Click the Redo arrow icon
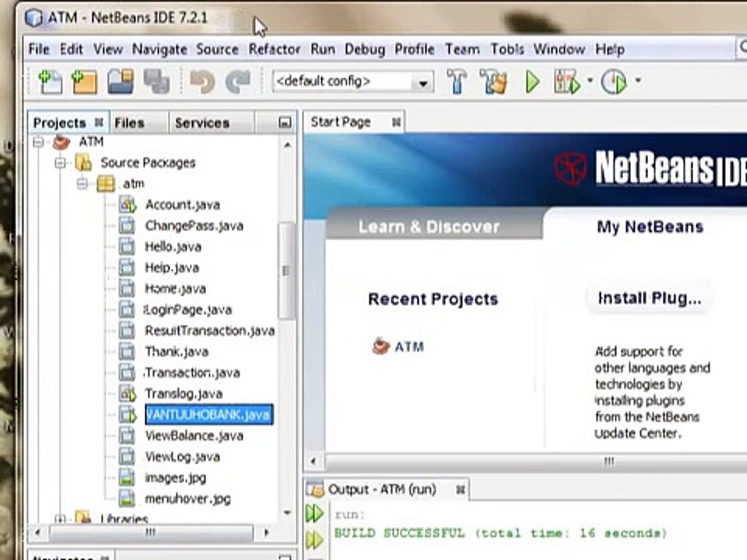 click(238, 82)
